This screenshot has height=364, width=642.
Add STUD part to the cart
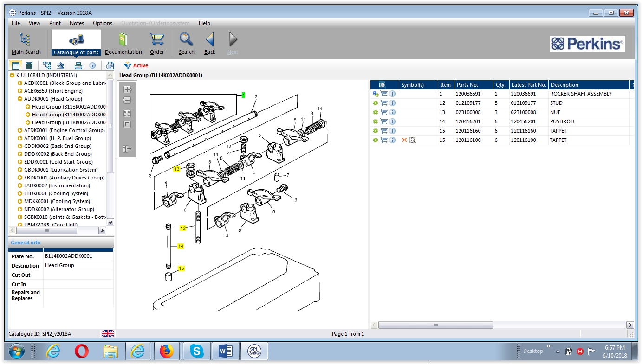pos(384,103)
